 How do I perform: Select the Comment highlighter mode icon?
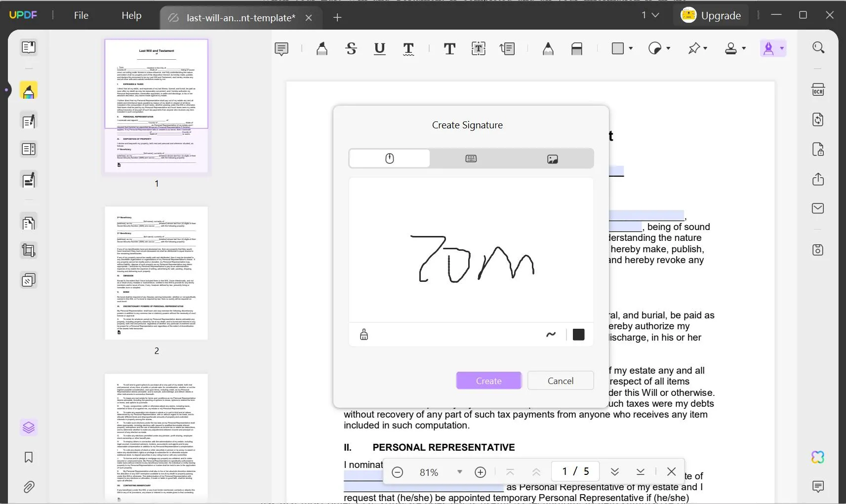29,90
